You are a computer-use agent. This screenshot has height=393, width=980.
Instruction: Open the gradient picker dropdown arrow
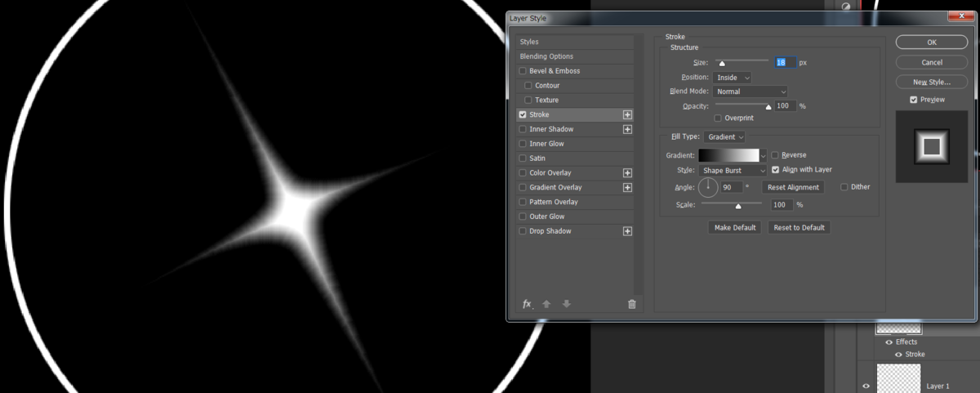pyautogui.click(x=764, y=155)
